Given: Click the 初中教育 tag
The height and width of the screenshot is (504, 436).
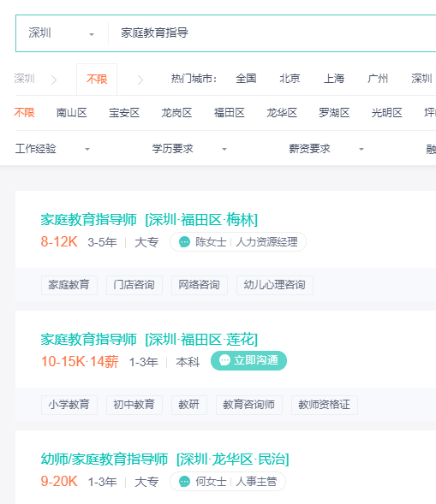Looking at the screenshot, I should click(134, 405).
